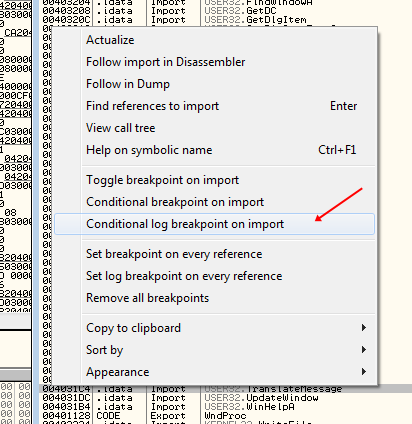The width and height of the screenshot is (412, 424).
Task: Expand the Copy to clipboard submenu
Action: [x=215, y=328]
